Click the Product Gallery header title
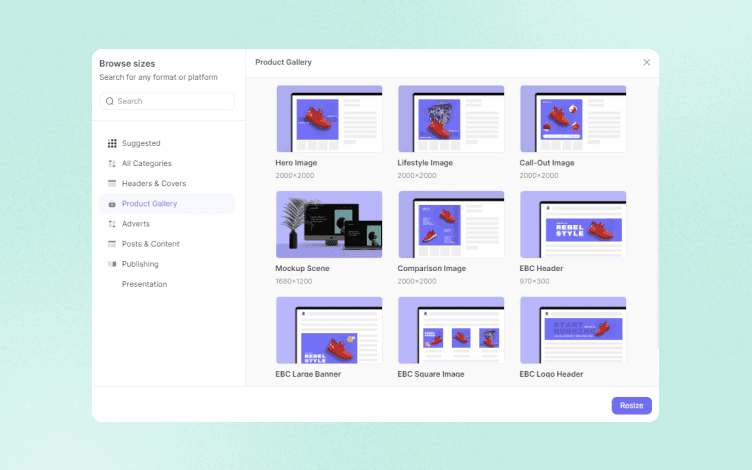Image resolution: width=752 pixels, height=470 pixels. point(283,62)
